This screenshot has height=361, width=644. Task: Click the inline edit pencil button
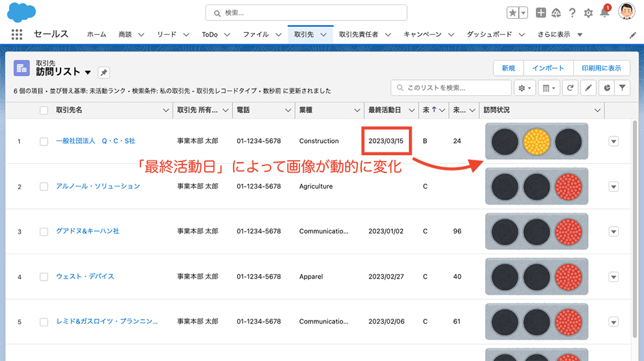(588, 88)
